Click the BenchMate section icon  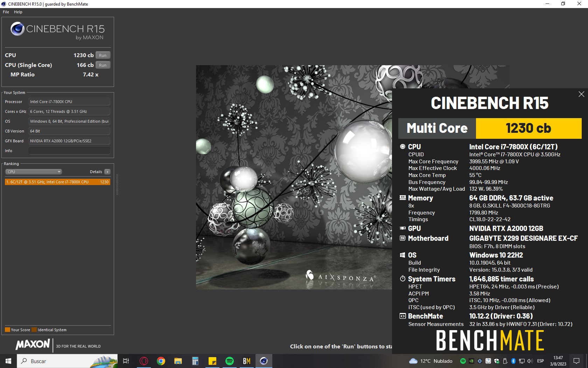click(402, 316)
